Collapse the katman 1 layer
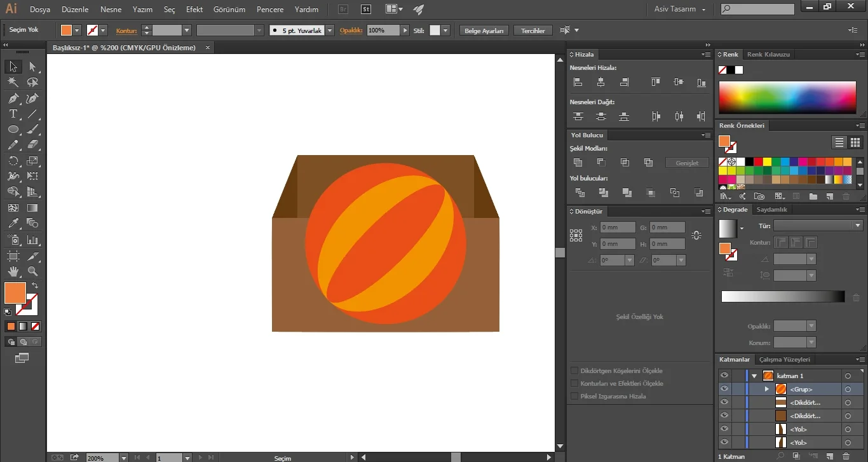The image size is (868, 462). pyautogui.click(x=754, y=376)
